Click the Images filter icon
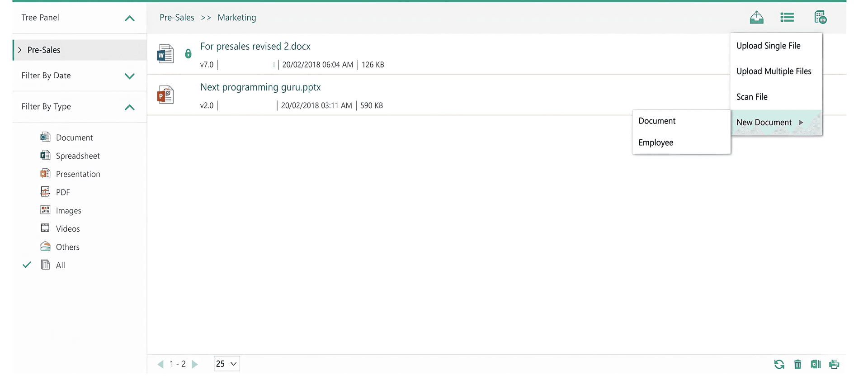The width and height of the screenshot is (868, 385). coord(45,210)
